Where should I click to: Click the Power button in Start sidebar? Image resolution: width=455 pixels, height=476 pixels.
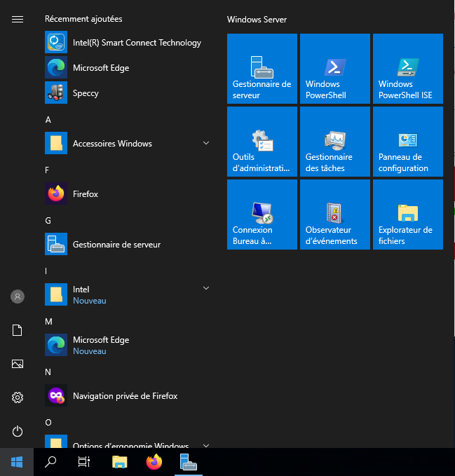pos(18,431)
